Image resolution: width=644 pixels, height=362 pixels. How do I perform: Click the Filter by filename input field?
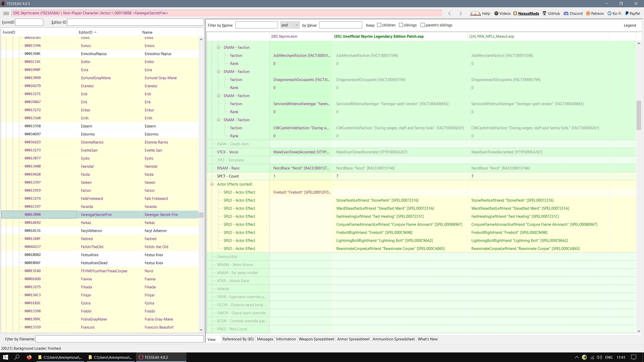pos(119,339)
